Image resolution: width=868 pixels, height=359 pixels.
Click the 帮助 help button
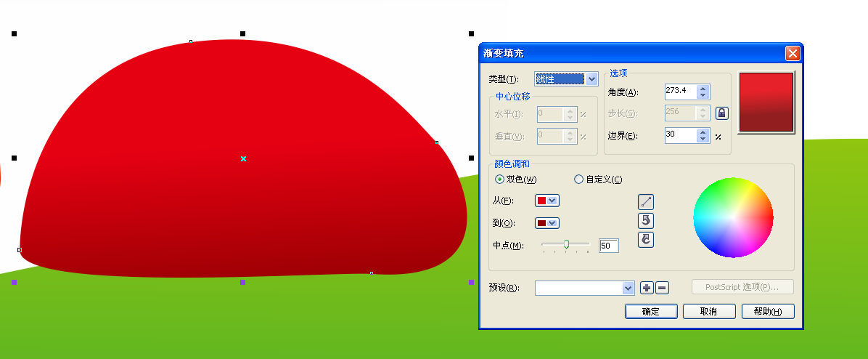point(768,311)
